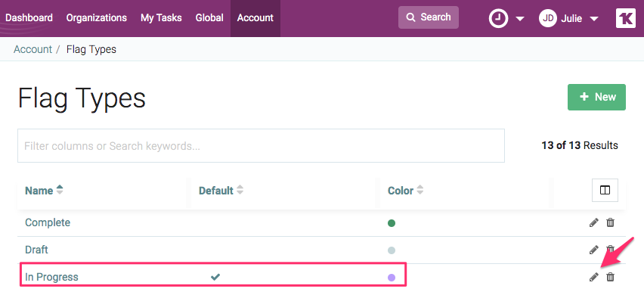Click the pencil edit icon for In Progress
Image resolution: width=644 pixels, height=289 pixels.
(x=593, y=277)
